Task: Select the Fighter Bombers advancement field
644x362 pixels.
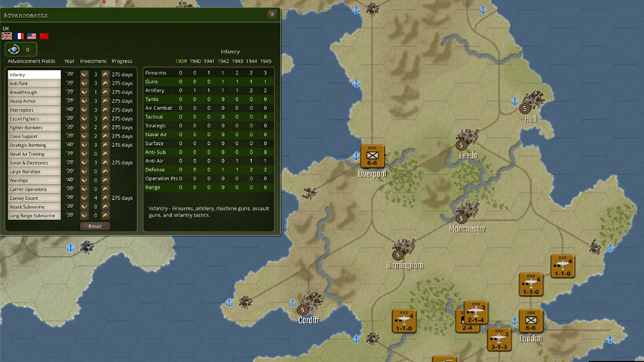Action: (x=34, y=127)
